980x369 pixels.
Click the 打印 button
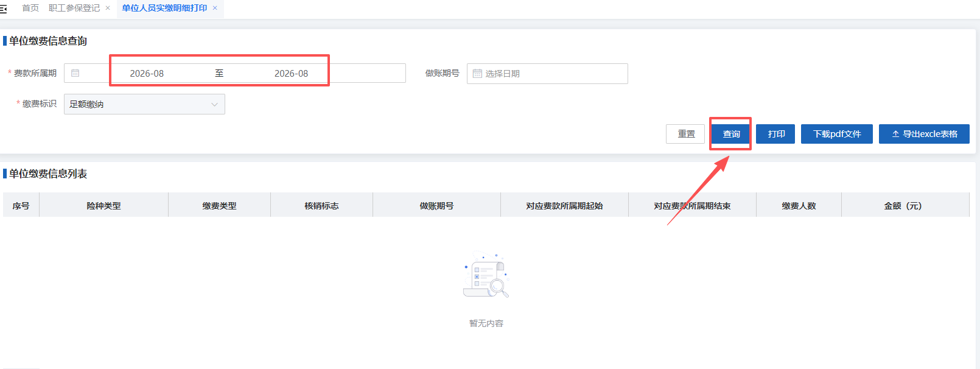click(776, 134)
